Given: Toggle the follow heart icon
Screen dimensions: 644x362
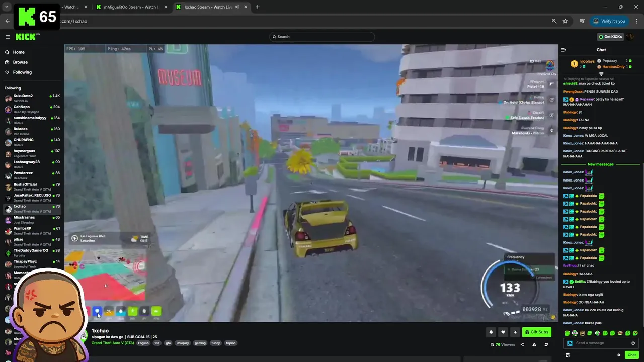Looking at the screenshot, I should coord(503,332).
